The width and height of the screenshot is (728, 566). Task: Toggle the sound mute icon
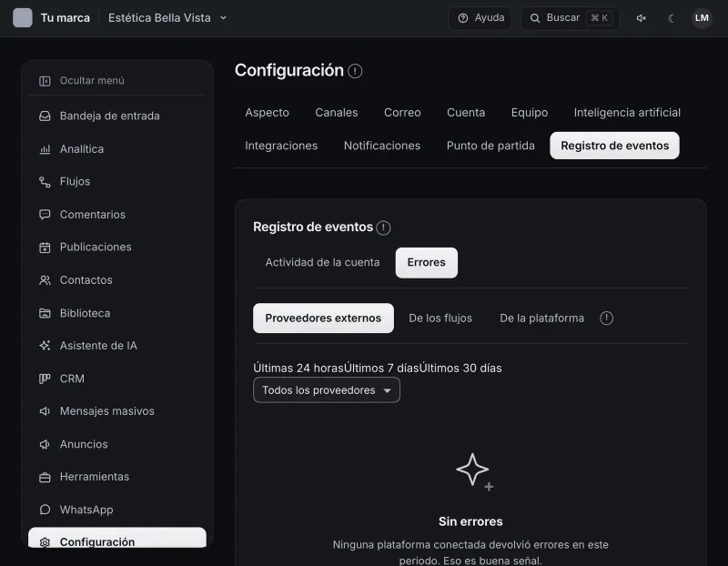[x=642, y=18]
